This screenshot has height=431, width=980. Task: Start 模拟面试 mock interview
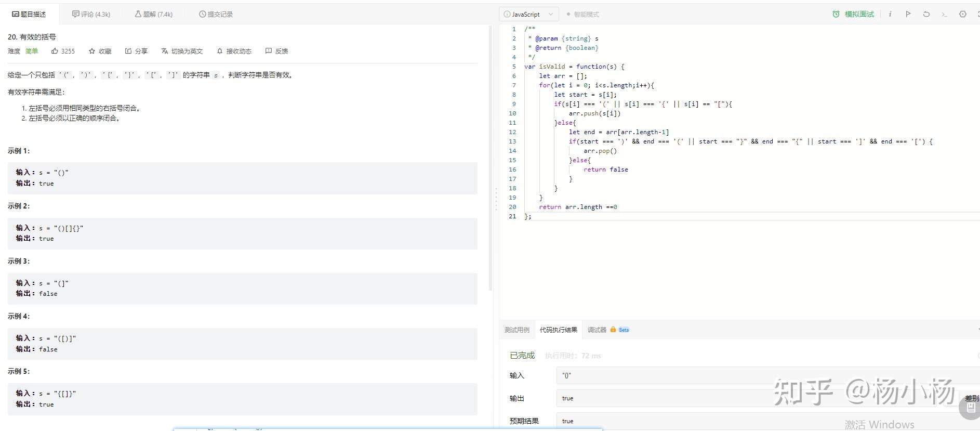coord(853,14)
